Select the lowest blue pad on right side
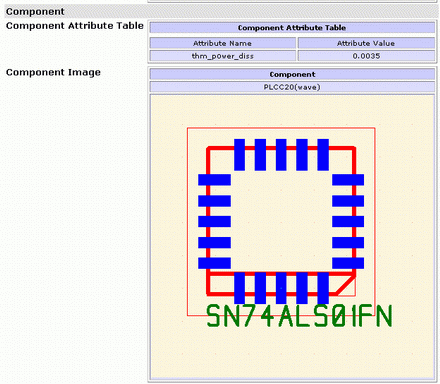The width and height of the screenshot is (440, 384). (348, 263)
